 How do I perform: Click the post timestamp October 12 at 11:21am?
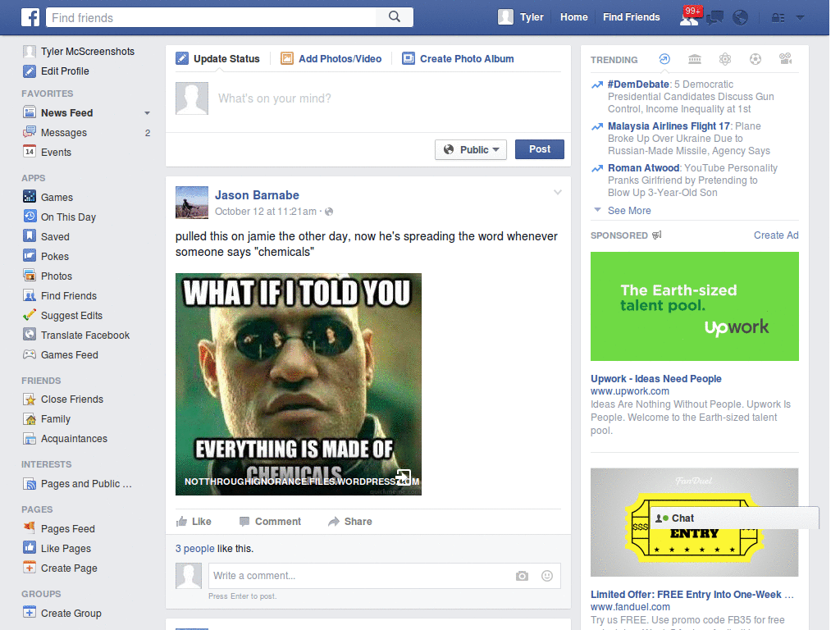click(x=266, y=212)
